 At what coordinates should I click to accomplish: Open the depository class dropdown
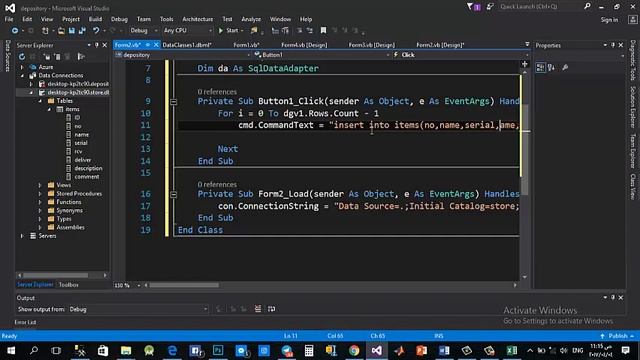click(x=183, y=55)
